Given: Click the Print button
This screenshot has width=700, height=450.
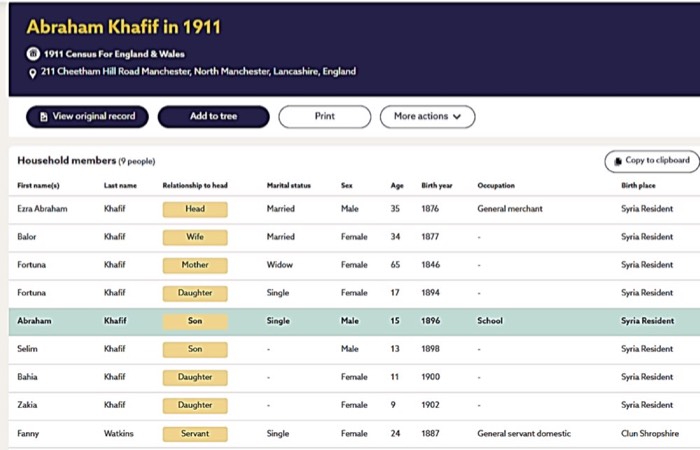Looking at the screenshot, I should (325, 117).
